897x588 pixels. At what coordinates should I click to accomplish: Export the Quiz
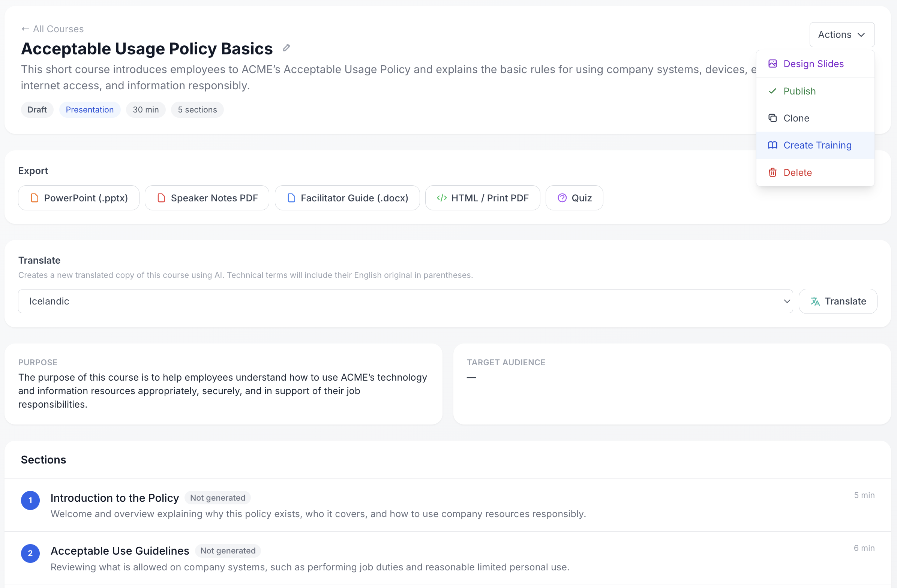click(574, 198)
